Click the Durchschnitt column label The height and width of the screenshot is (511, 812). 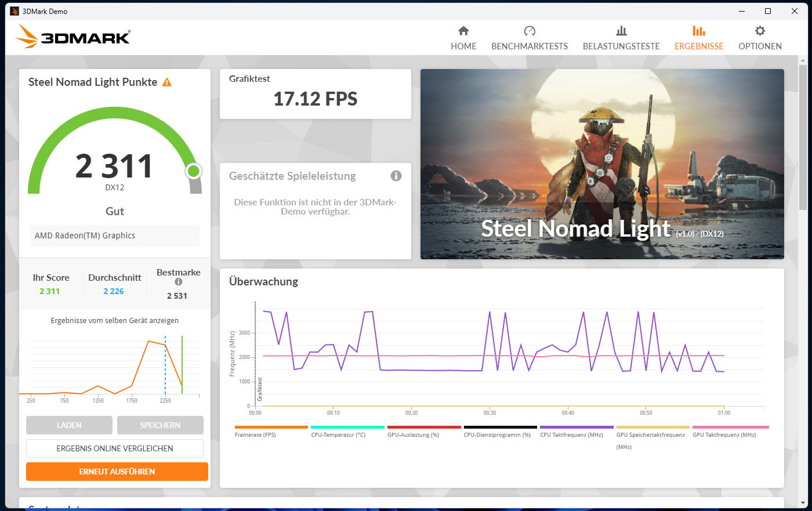tap(115, 277)
